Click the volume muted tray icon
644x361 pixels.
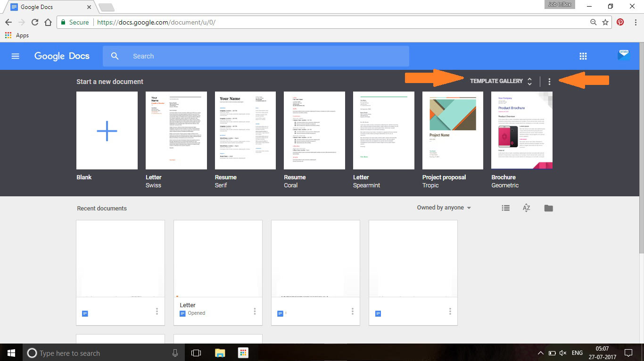click(563, 353)
